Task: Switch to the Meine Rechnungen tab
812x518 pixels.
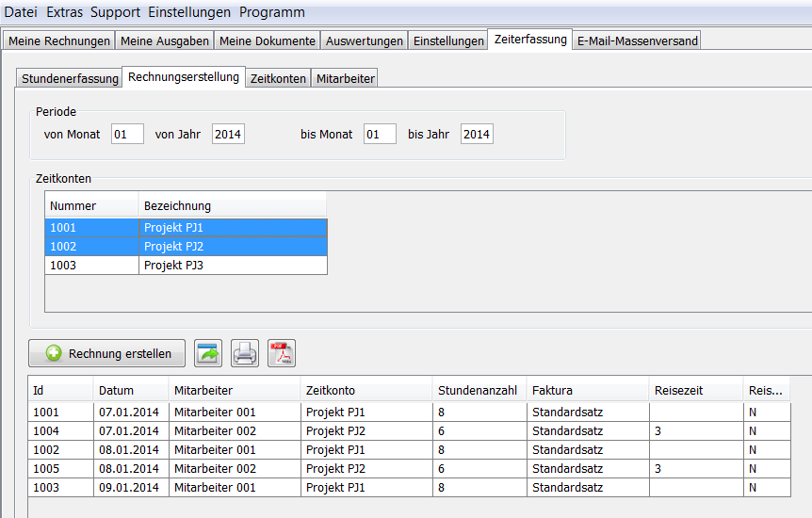Action: 58,40
